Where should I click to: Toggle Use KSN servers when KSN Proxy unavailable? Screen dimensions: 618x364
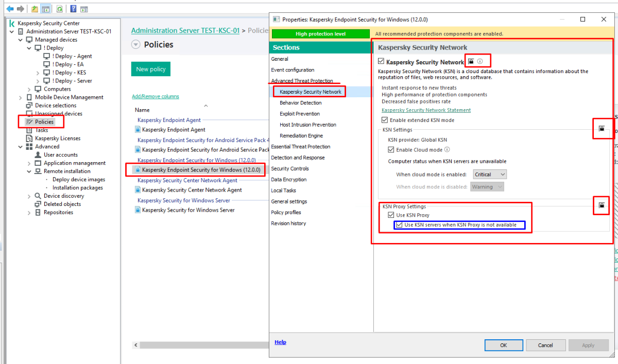399,225
